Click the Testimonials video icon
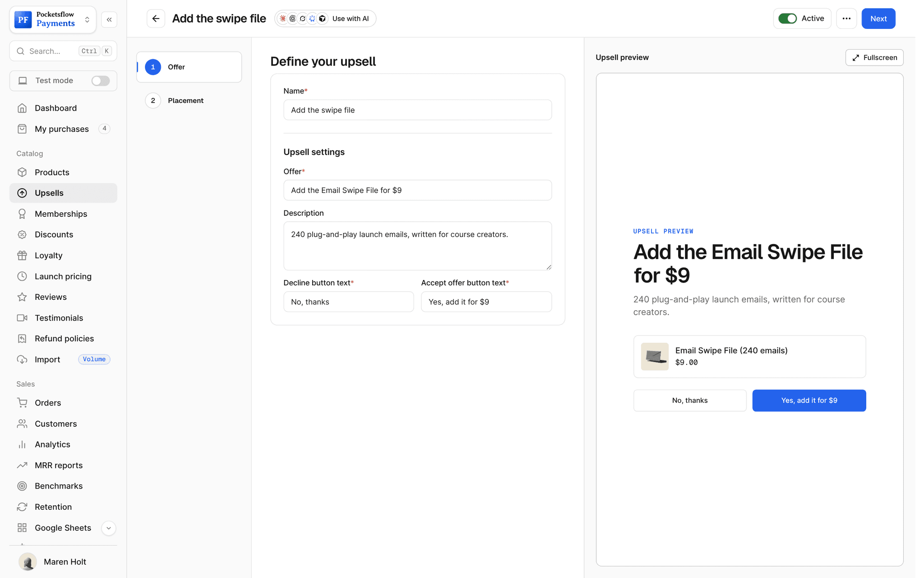This screenshot has height=578, width=924. coord(22,317)
